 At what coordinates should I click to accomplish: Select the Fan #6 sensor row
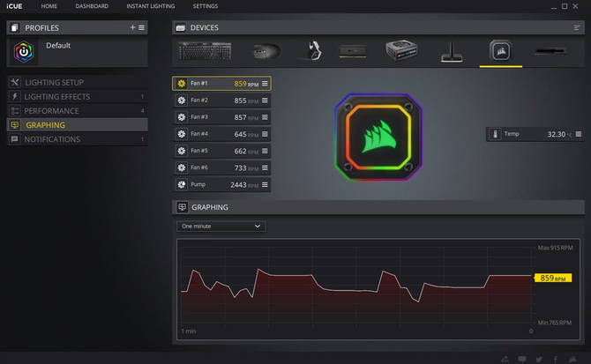click(x=221, y=167)
